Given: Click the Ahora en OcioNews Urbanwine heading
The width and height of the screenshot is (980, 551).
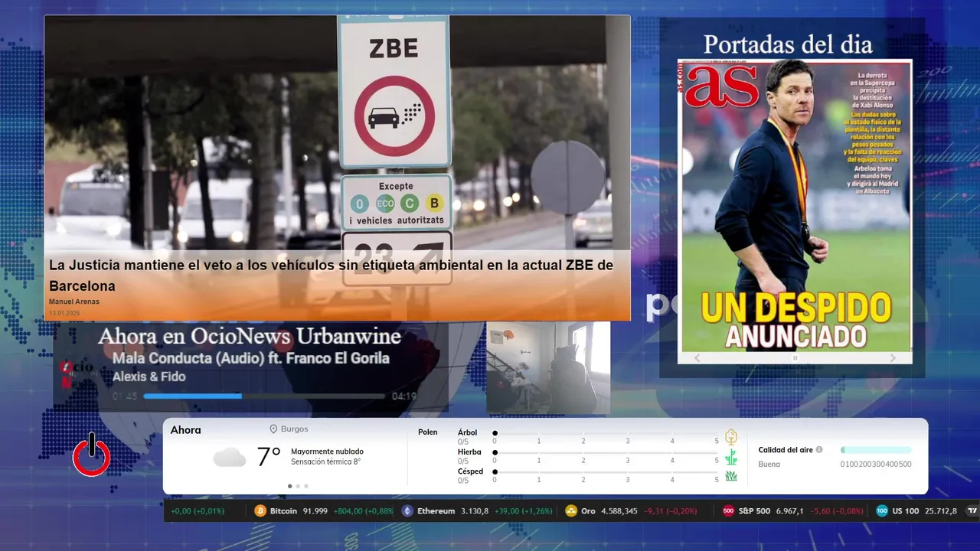Looking at the screenshot, I should [250, 337].
